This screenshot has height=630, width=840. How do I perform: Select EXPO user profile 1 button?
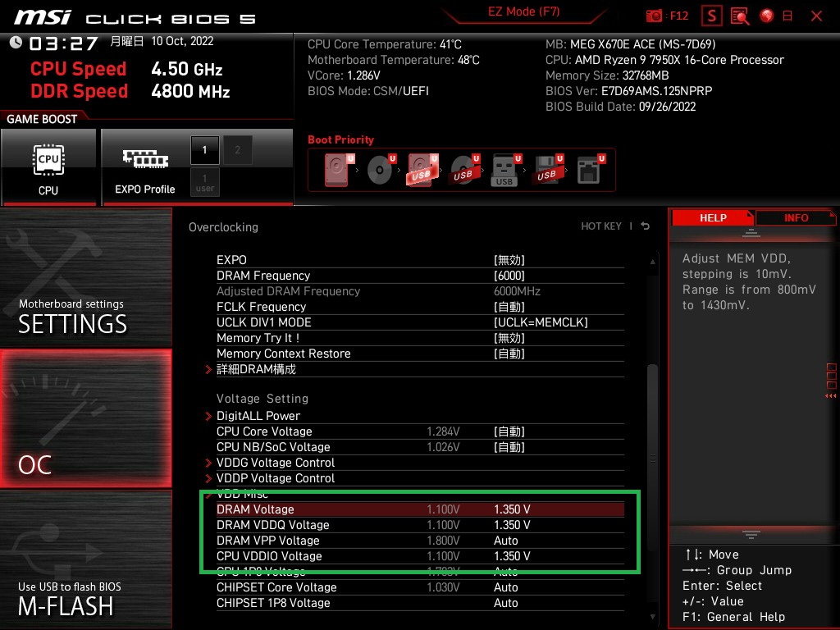[x=204, y=182]
